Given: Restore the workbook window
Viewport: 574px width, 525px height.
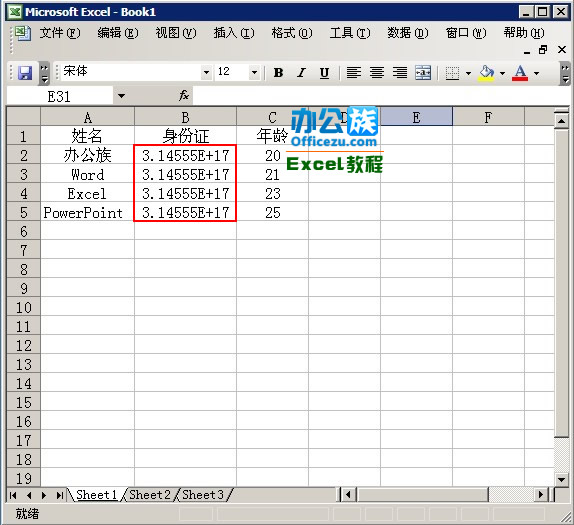Looking at the screenshot, I should (x=544, y=49).
